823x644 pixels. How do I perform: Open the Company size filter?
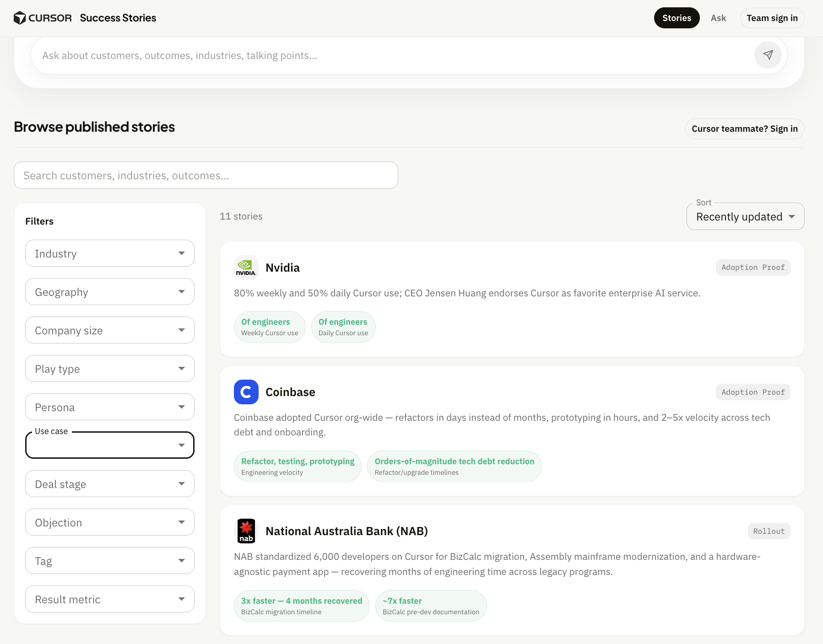coord(110,330)
